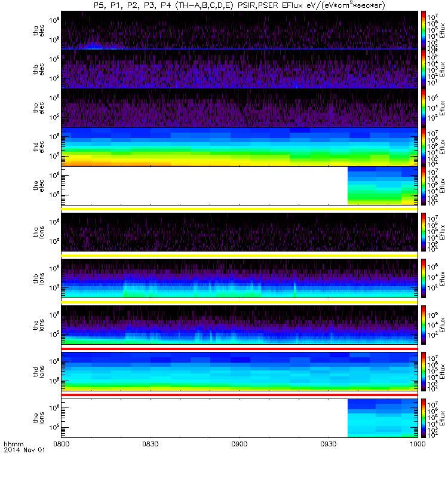Click the Eflux label beside the ions color bar
The image size is (448, 478).
pyautogui.click(x=442, y=418)
